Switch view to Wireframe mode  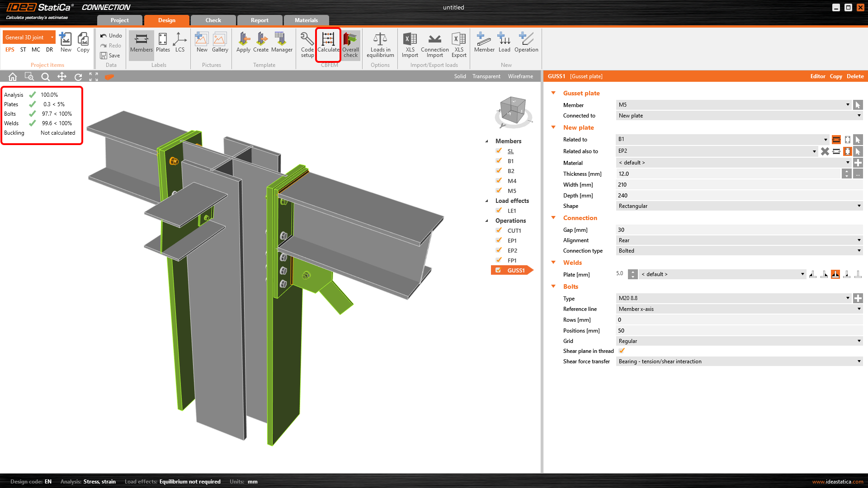click(520, 76)
